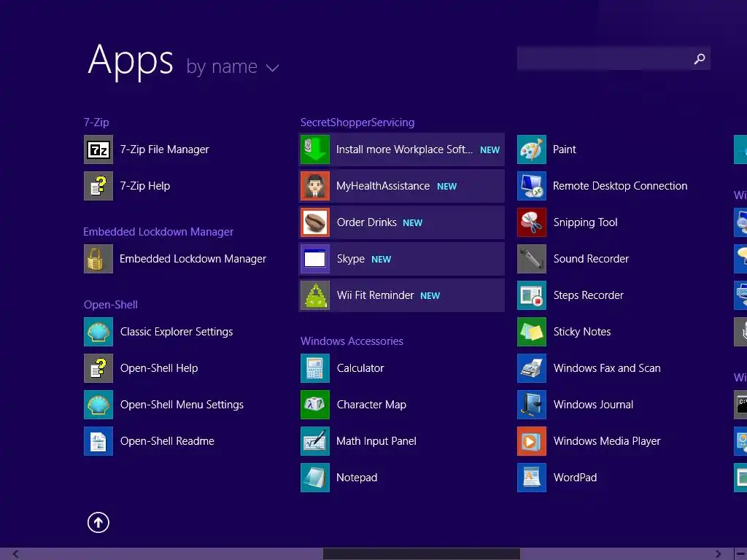This screenshot has width=747, height=560.
Task: Open Windows Fax and Scan icon
Action: pos(532,368)
